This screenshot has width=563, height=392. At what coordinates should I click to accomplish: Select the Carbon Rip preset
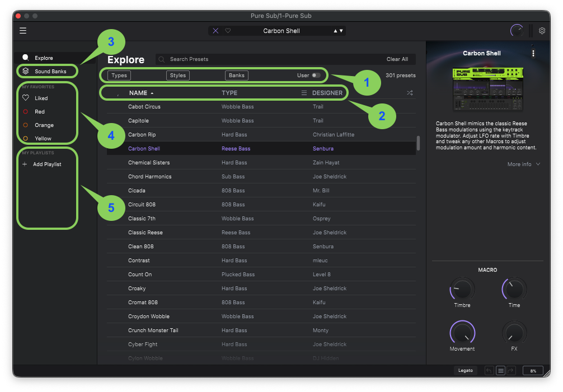[x=261, y=135]
